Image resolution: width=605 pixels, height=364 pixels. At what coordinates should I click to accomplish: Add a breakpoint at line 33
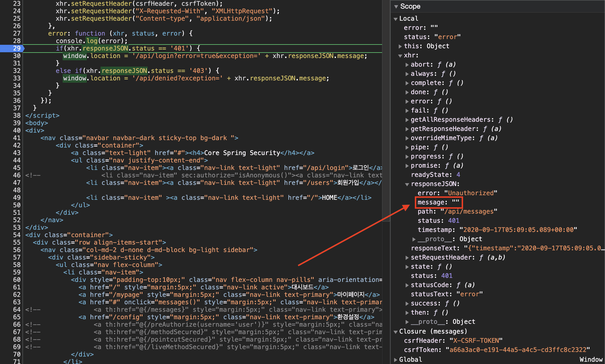(x=17, y=78)
